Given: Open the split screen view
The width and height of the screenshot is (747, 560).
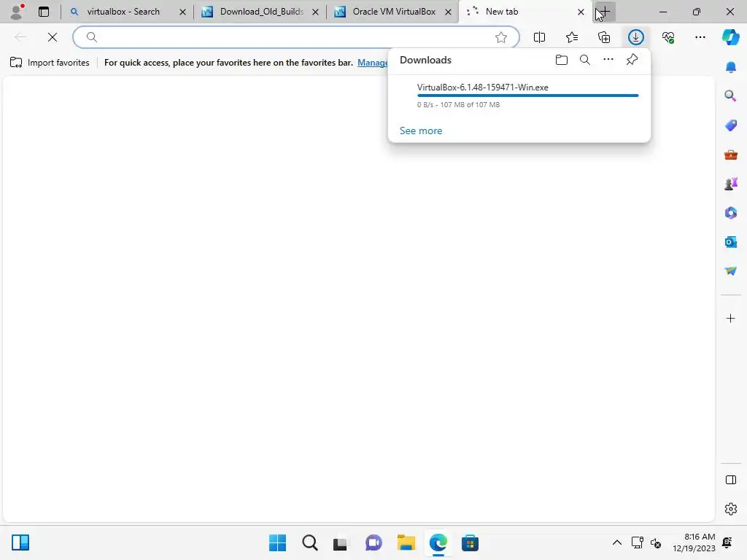Looking at the screenshot, I should coord(539,37).
